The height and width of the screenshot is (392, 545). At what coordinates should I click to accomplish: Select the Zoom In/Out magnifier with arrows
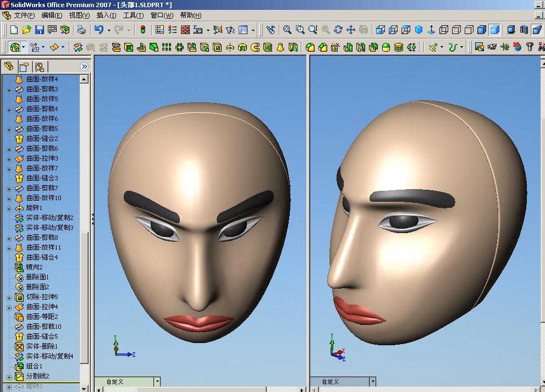click(x=313, y=30)
